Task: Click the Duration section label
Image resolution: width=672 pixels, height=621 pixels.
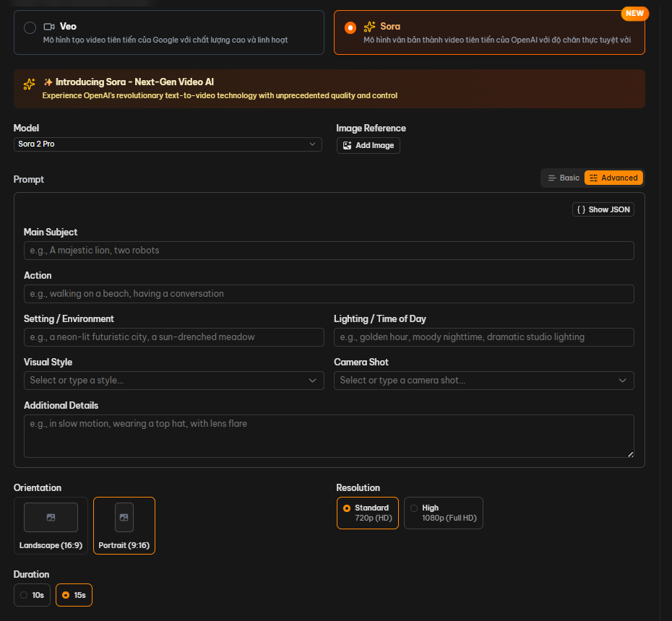Action: [x=31, y=574]
